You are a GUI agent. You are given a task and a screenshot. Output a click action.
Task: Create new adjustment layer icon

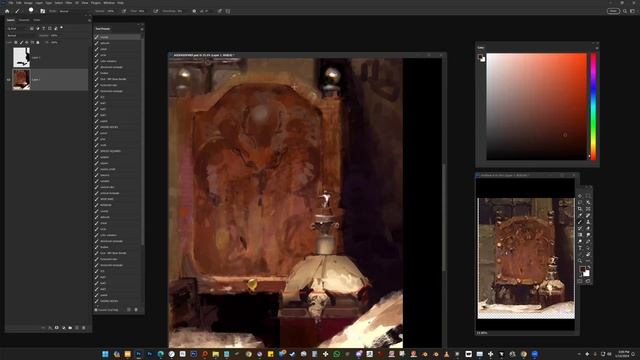[64, 327]
